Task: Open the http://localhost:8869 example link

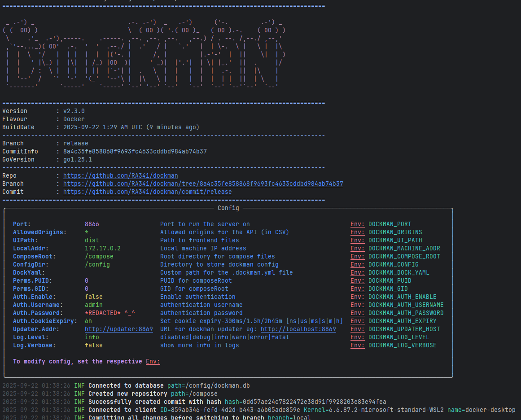Action: 298,329
